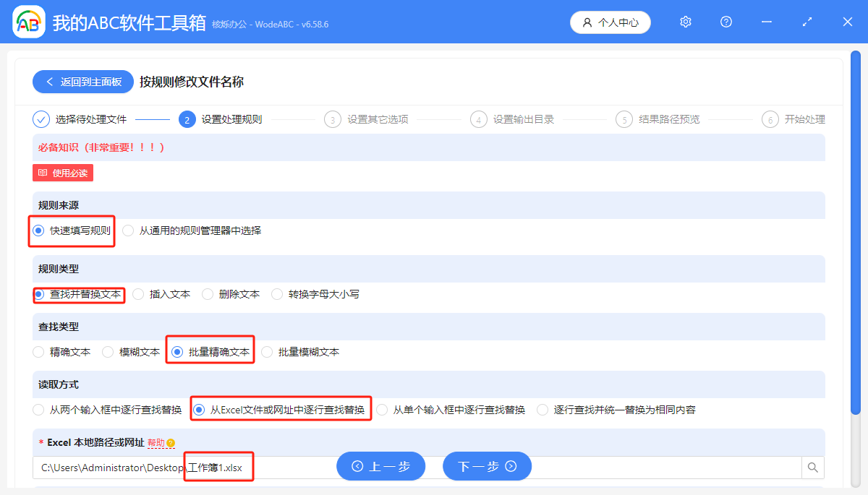Image resolution: width=868 pixels, height=495 pixels.
Task: Click the step 4 设置输出目录 circle
Action: click(x=478, y=119)
